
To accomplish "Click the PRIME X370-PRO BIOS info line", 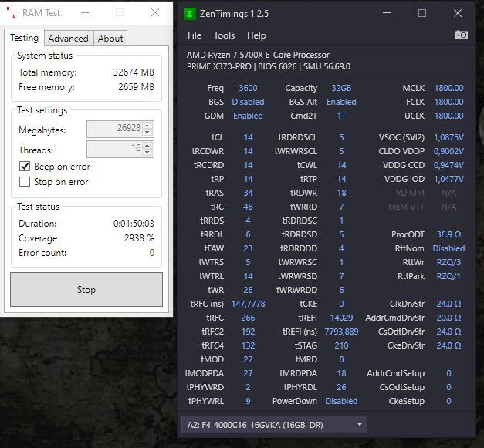I will [269, 66].
